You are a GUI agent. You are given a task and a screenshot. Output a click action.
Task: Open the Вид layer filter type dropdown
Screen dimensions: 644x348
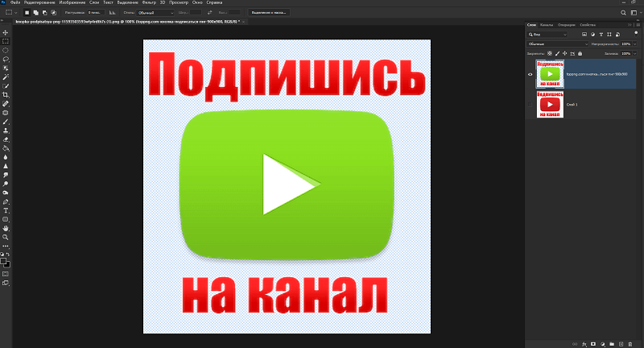[547, 35]
